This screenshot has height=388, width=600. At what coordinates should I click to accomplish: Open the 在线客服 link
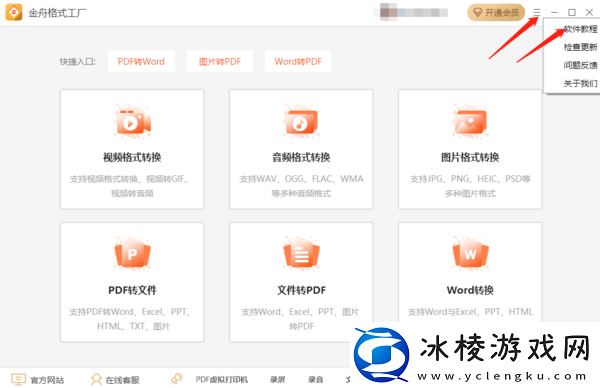[x=122, y=380]
